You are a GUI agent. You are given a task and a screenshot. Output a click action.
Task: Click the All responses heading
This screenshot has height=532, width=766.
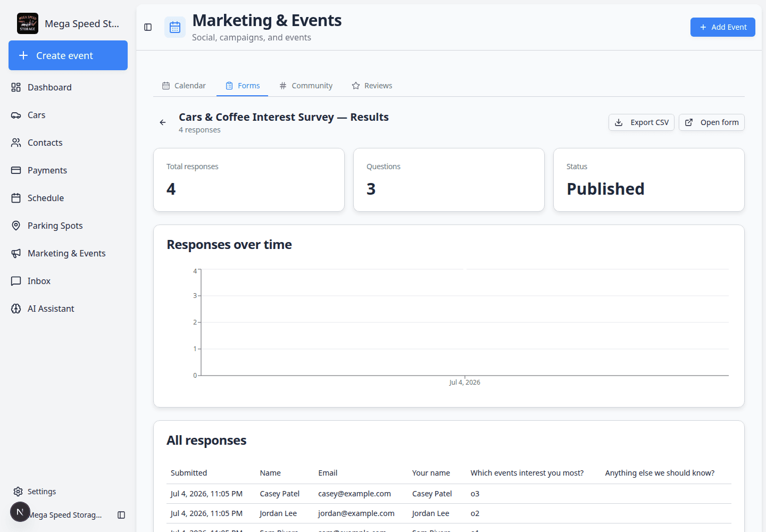pos(206,440)
